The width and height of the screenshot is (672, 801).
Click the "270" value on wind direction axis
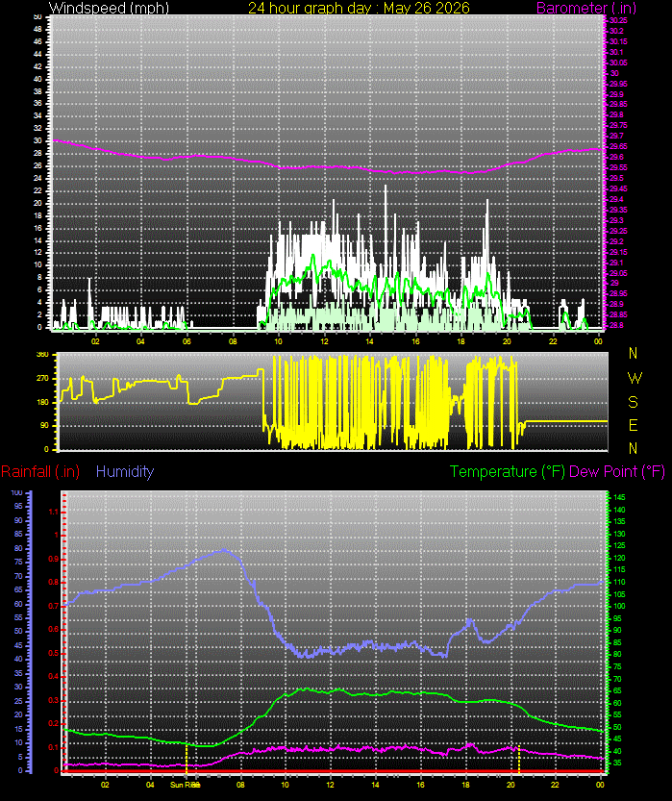(43, 379)
